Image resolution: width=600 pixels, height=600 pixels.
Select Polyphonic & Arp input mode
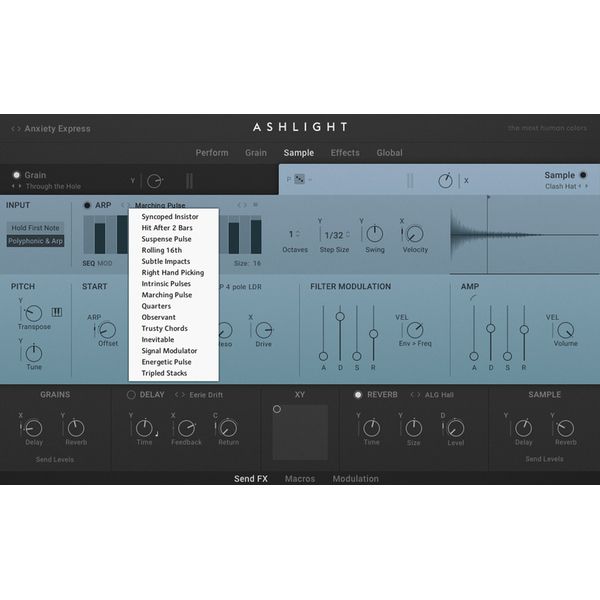(35, 241)
